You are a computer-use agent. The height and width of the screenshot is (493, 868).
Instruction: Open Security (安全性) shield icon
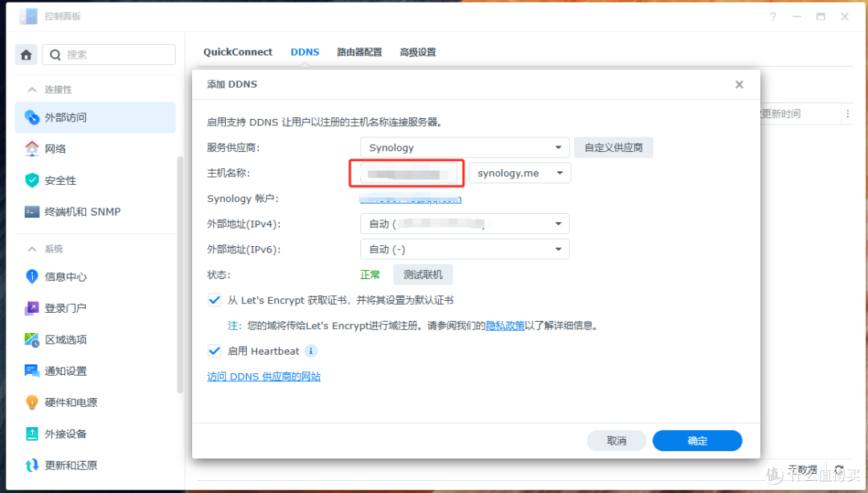[32, 180]
